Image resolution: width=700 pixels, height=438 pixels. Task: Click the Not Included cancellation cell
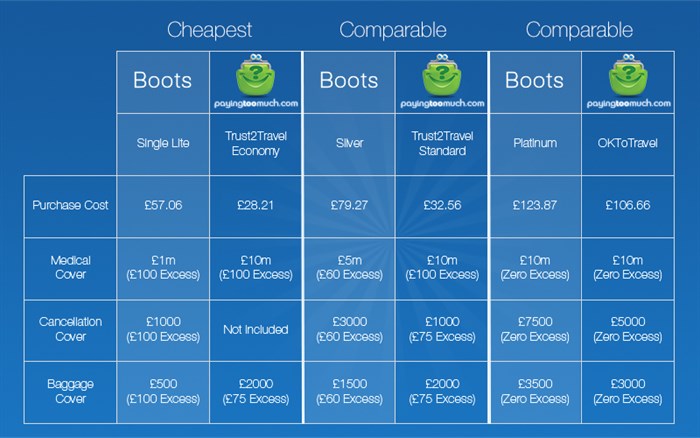click(x=255, y=330)
